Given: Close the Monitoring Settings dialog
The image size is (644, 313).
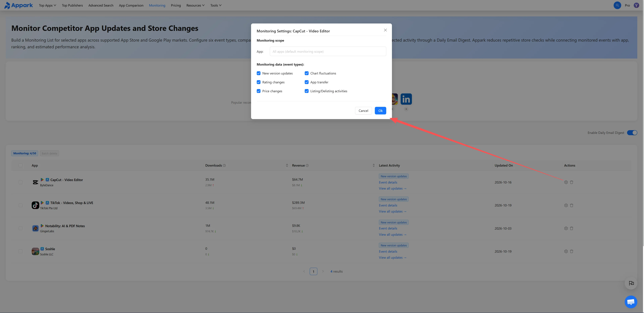Looking at the screenshot, I should pyautogui.click(x=385, y=30).
